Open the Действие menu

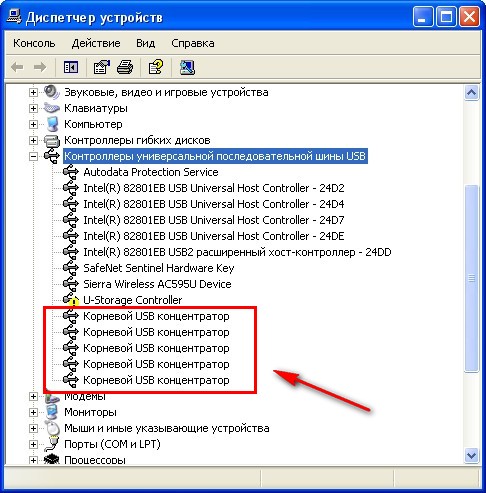(96, 43)
